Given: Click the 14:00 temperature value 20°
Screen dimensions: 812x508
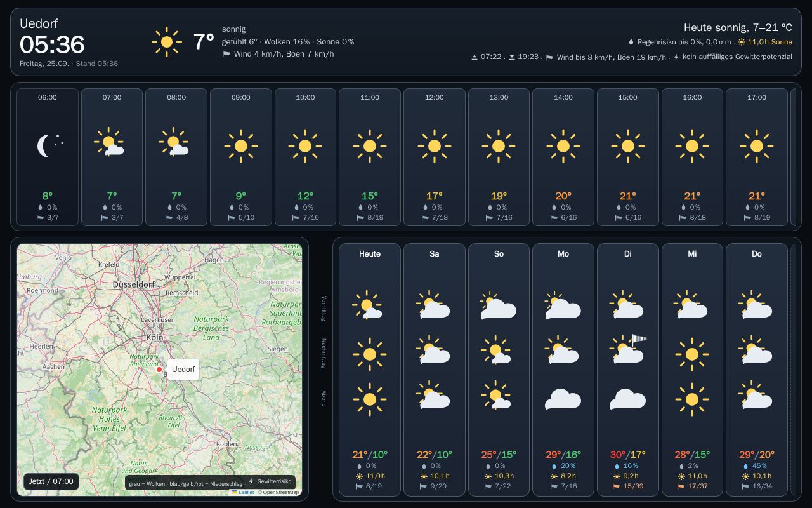Looking at the screenshot, I should click(563, 196).
